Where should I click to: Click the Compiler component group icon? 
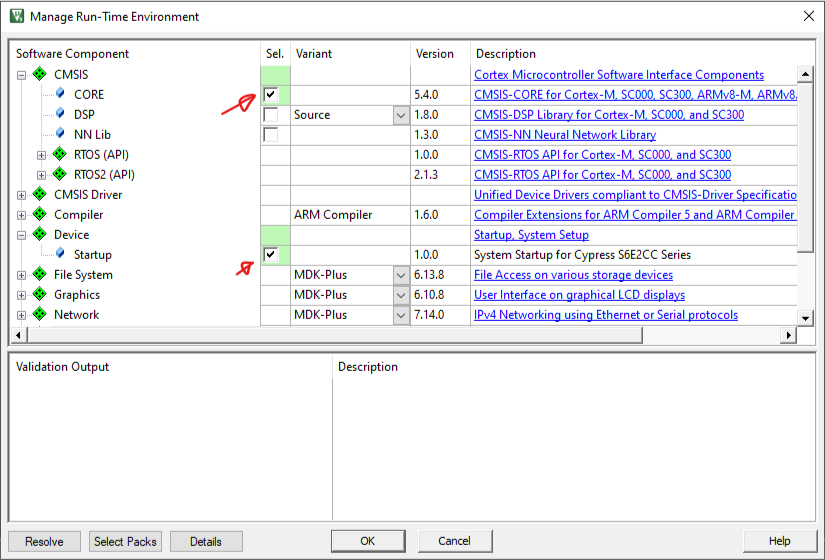pos(40,215)
